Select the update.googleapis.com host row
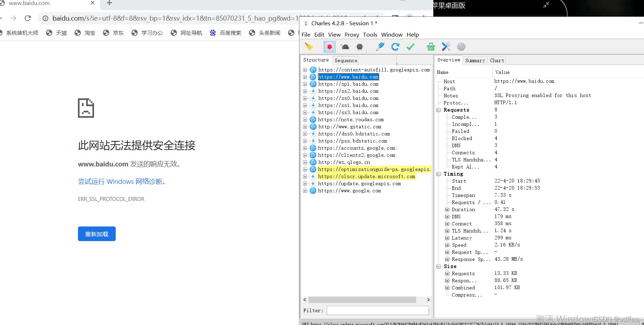644x325 pixels. [360, 183]
